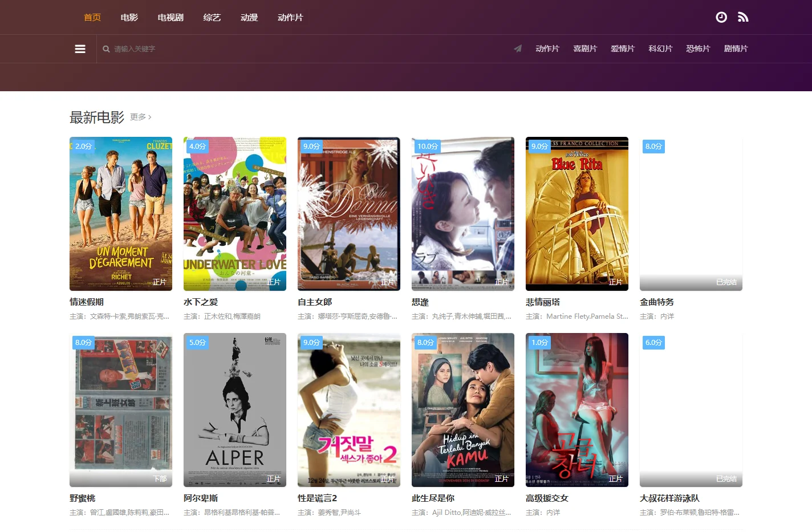Click the 情迷假期 title link
Screen dimensions: 812x532
(87, 302)
